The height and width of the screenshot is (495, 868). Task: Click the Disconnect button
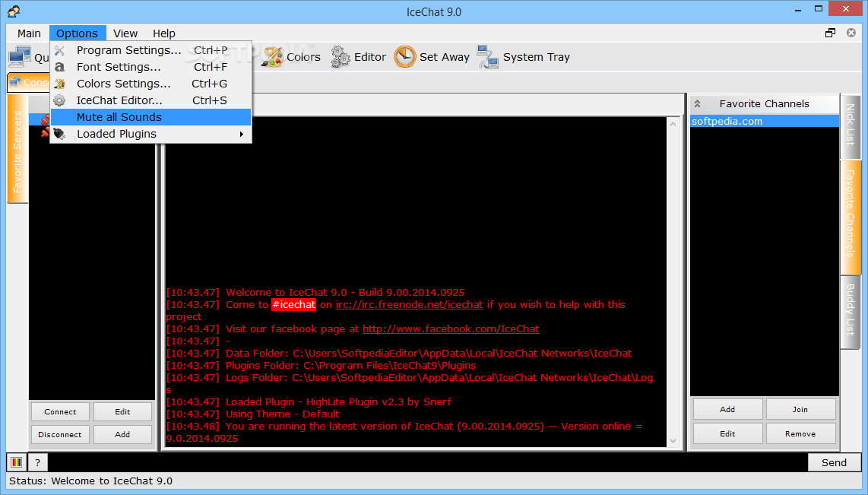[x=60, y=435]
